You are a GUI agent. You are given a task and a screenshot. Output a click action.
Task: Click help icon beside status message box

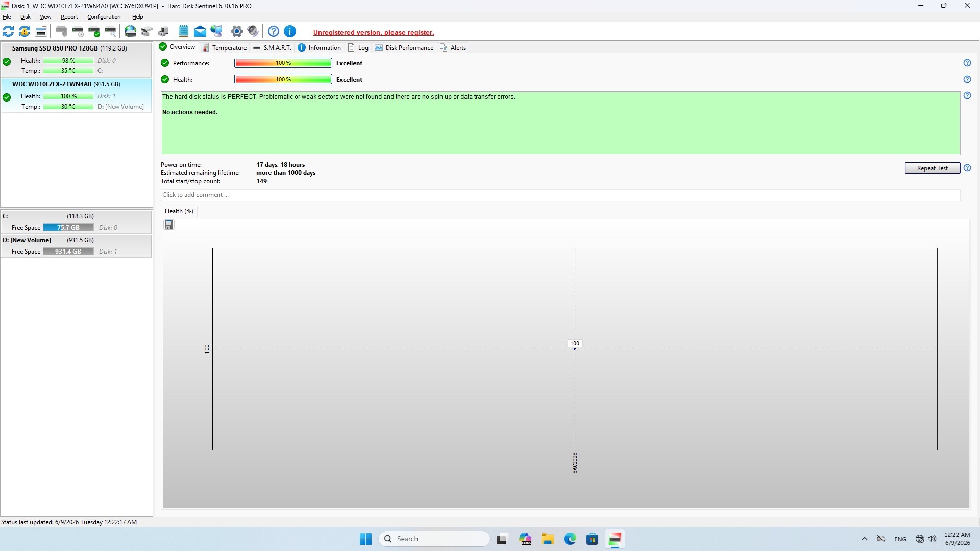tap(967, 95)
